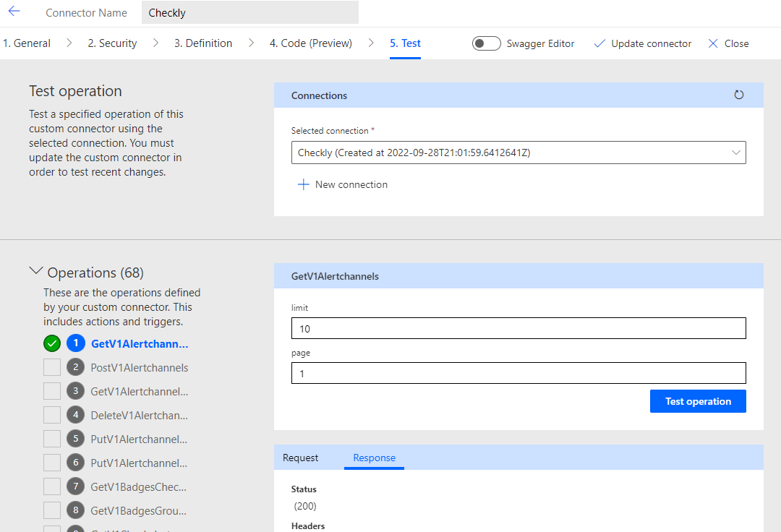Click the number 3 operation badge
Image resolution: width=781 pixels, height=532 pixels.
(x=76, y=391)
